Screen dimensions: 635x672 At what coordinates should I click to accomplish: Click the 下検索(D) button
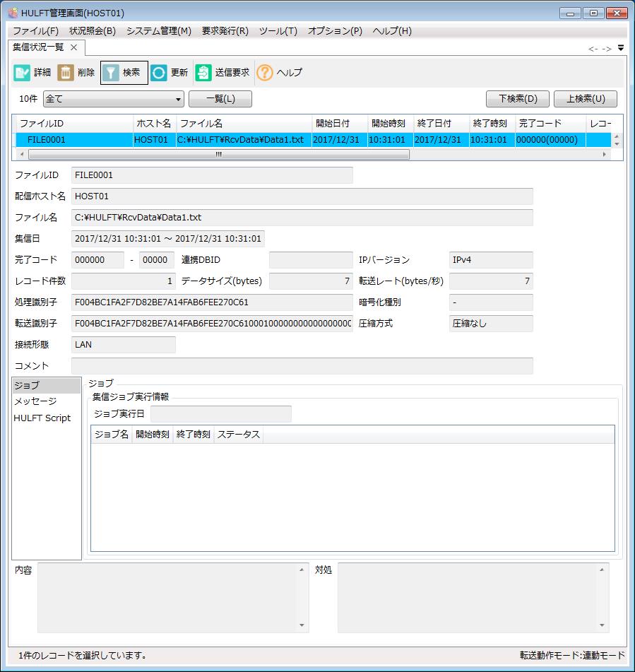pyautogui.click(x=518, y=99)
